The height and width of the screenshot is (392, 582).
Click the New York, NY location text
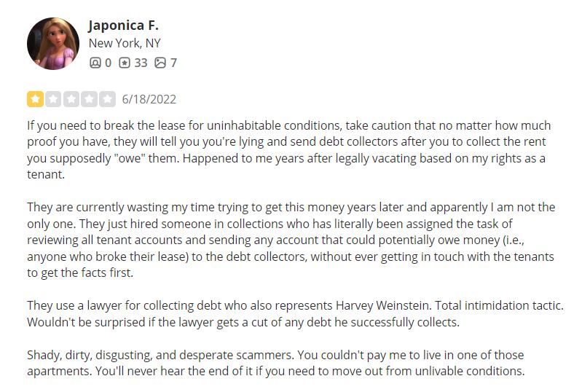(x=125, y=44)
